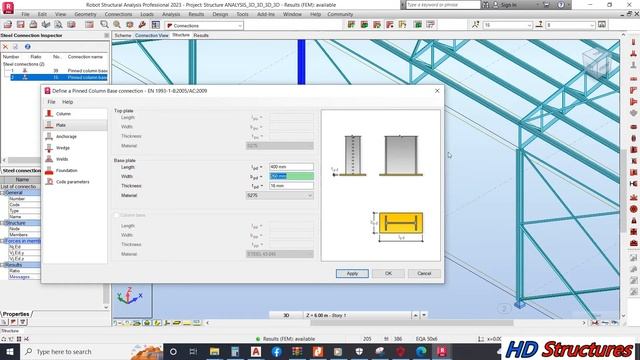Click the OK button in the dialog
Image resolution: width=640 pixels, height=360 pixels.
[x=388, y=273]
